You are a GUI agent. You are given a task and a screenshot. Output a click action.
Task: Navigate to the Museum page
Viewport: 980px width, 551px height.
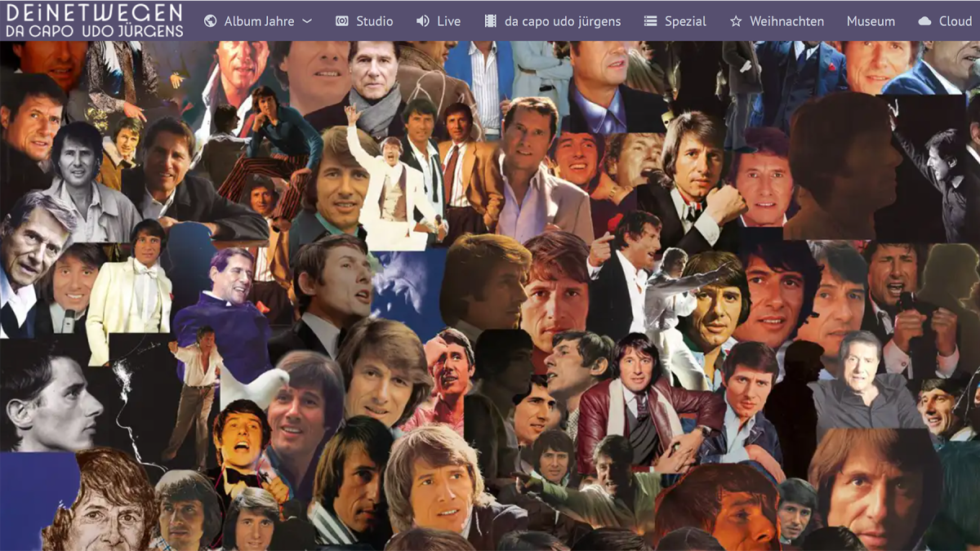coord(871,21)
